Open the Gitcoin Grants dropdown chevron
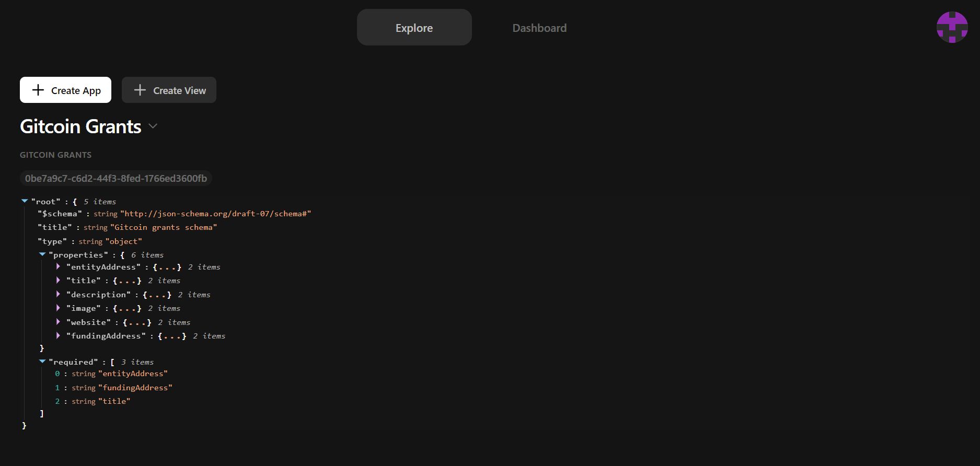Viewport: 980px width, 466px height. click(153, 126)
